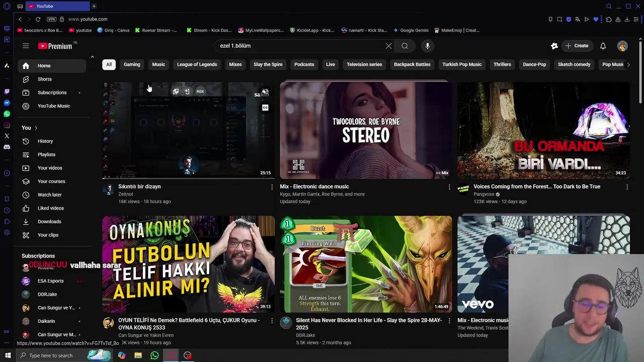Open Playlists in the sidebar

(52, 154)
